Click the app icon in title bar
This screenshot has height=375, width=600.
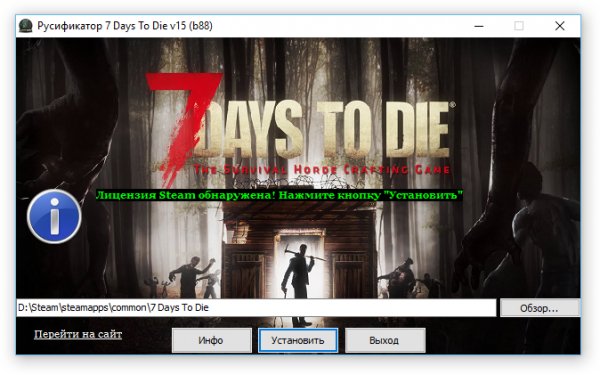pyautogui.click(x=26, y=26)
